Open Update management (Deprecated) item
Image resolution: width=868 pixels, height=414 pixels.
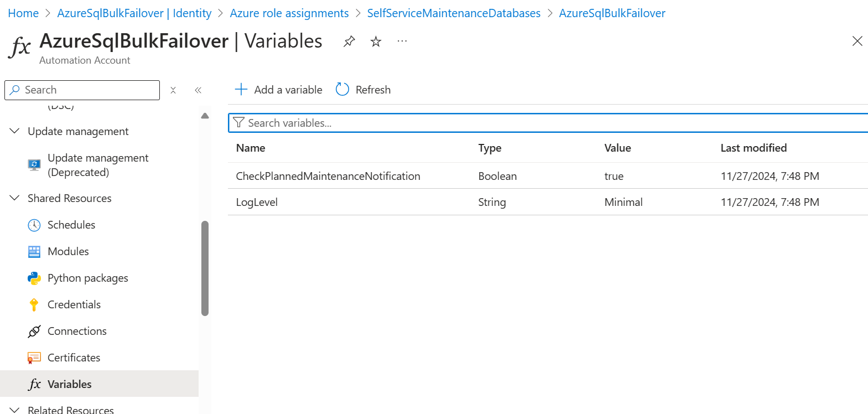click(x=98, y=165)
